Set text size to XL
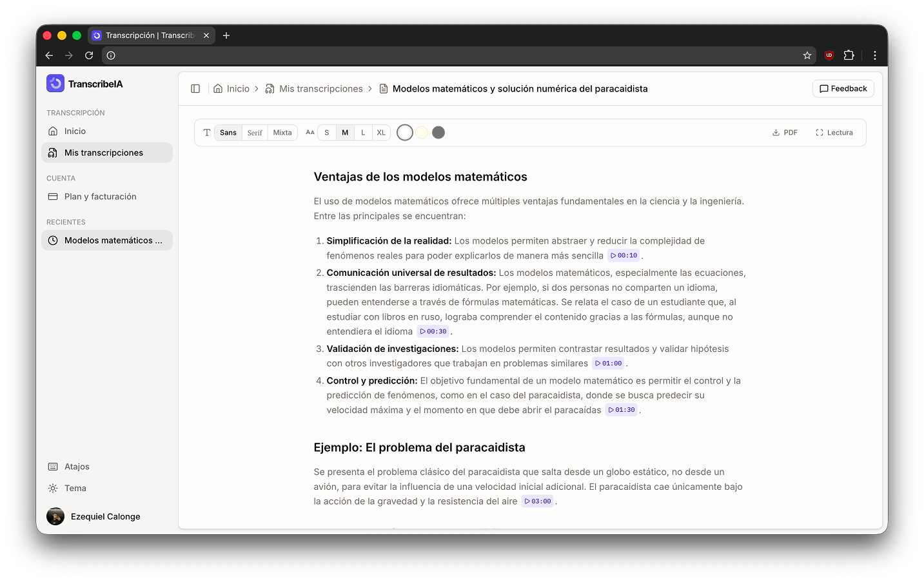 381,132
